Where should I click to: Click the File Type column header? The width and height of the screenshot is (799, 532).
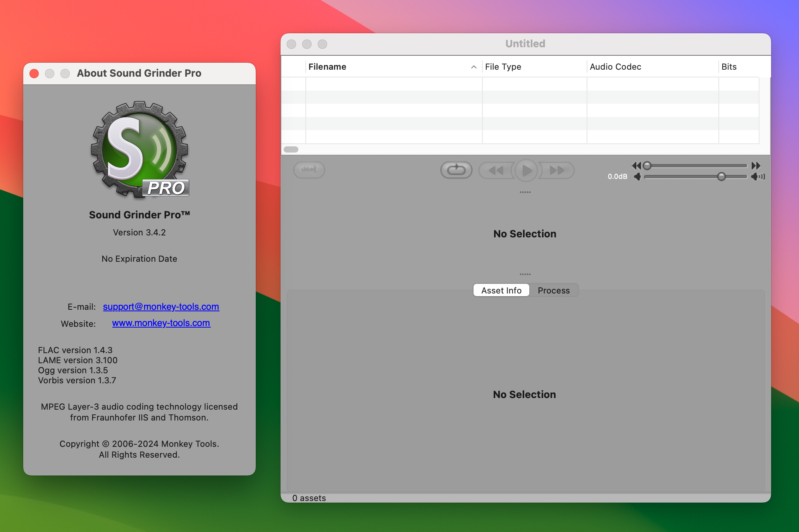click(534, 67)
